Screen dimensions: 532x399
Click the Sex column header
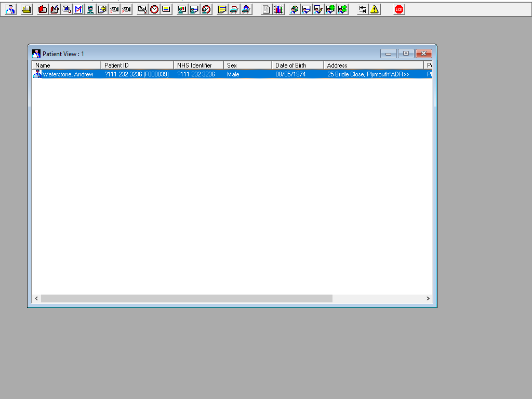(248, 65)
